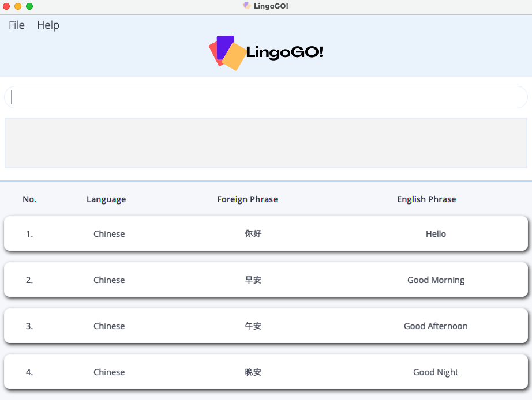Click the small app icon in title bar
The image size is (532, 400).
pyautogui.click(x=247, y=6)
